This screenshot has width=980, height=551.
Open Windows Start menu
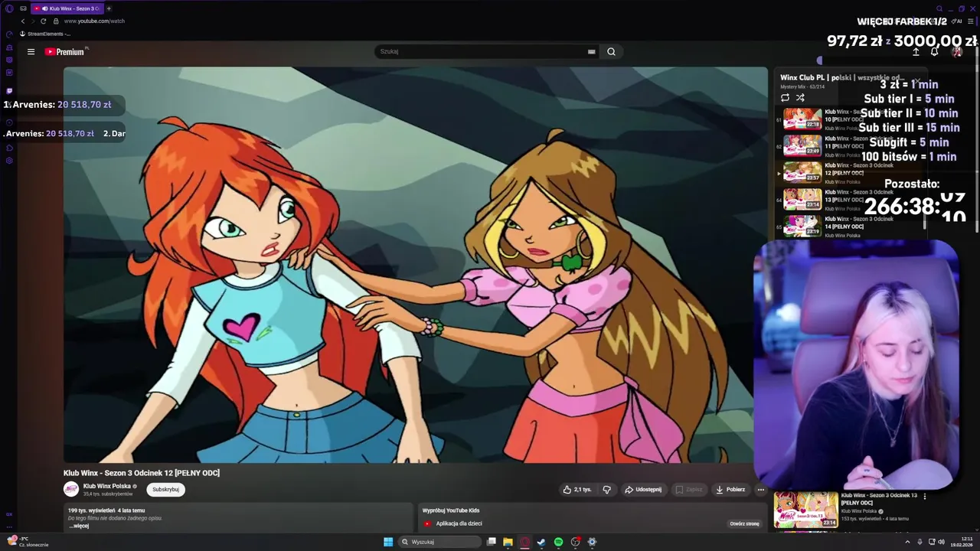click(388, 542)
